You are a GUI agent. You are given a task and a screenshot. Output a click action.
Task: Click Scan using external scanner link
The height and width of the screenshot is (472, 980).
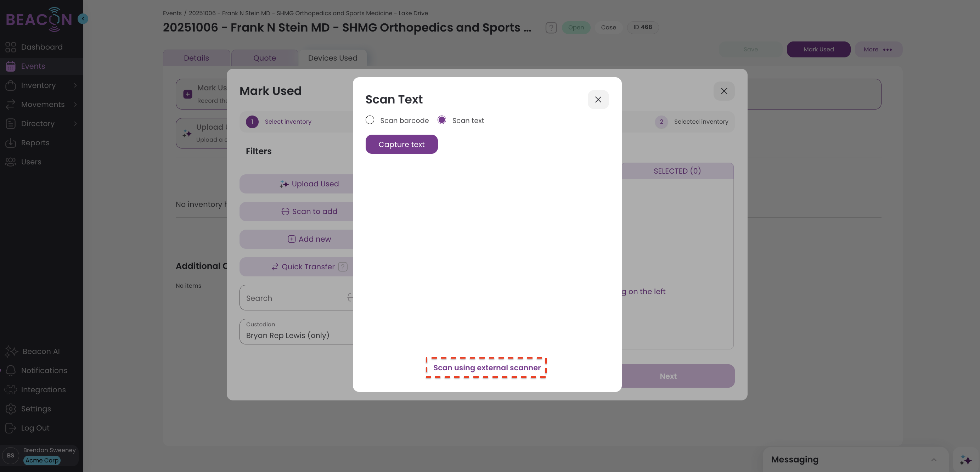(x=486, y=368)
